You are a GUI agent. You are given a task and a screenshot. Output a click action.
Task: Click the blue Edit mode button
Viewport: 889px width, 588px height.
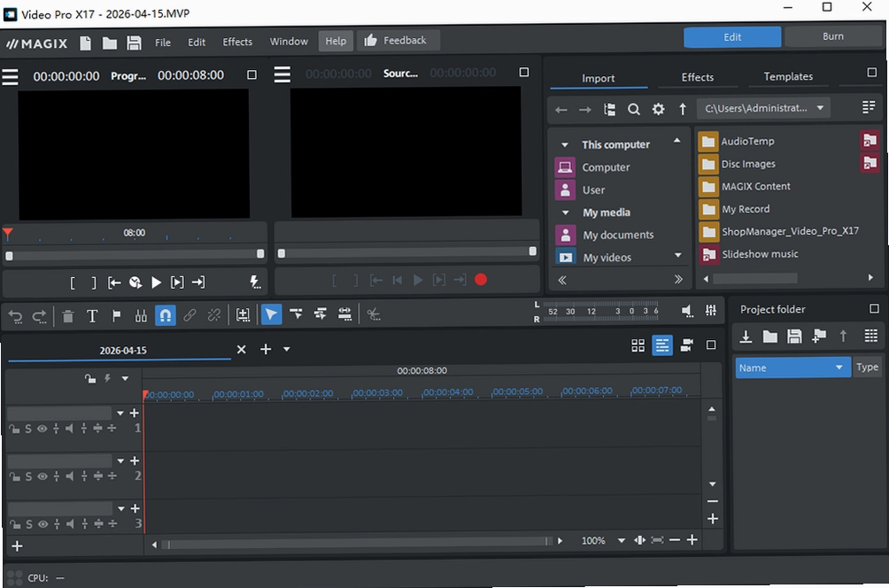(732, 37)
